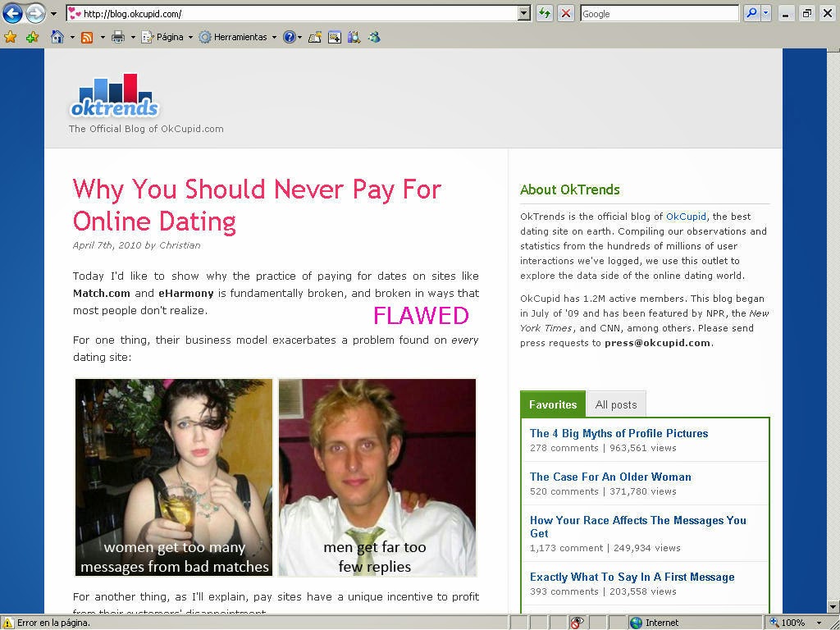The image size is (840, 630).
Task: Launch the Messenger people icon
Action: [374, 37]
